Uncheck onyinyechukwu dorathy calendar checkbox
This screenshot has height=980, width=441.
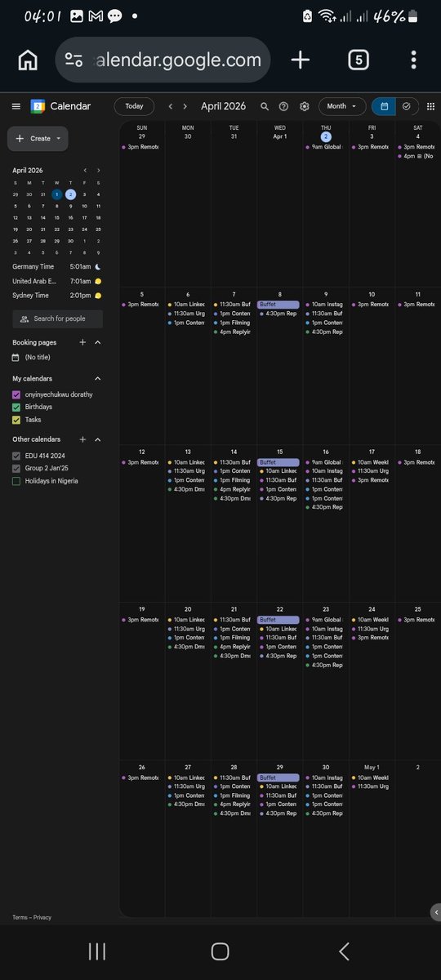coord(16,394)
